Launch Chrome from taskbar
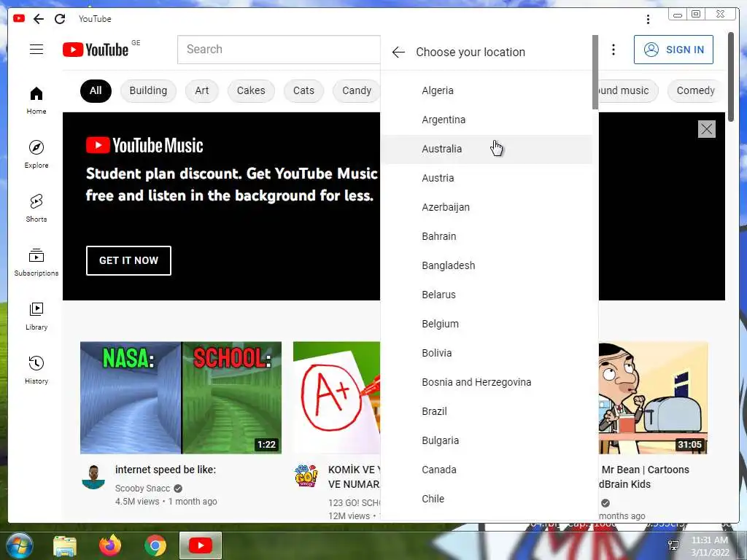Screen dimensions: 747x560 [x=155, y=545]
